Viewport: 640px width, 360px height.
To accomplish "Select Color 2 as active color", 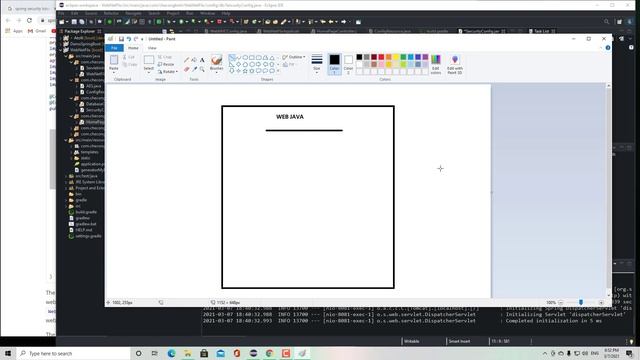I will pyautogui.click(x=348, y=63).
